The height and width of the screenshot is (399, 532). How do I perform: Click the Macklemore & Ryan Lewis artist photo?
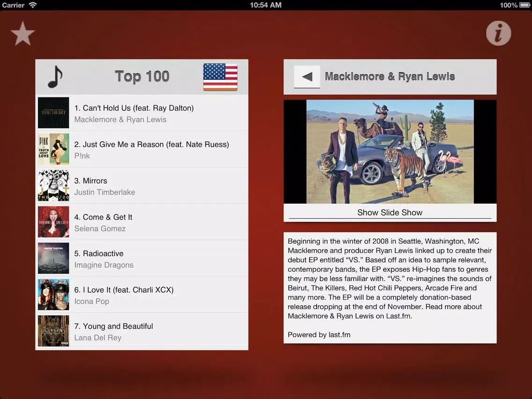pyautogui.click(x=390, y=152)
